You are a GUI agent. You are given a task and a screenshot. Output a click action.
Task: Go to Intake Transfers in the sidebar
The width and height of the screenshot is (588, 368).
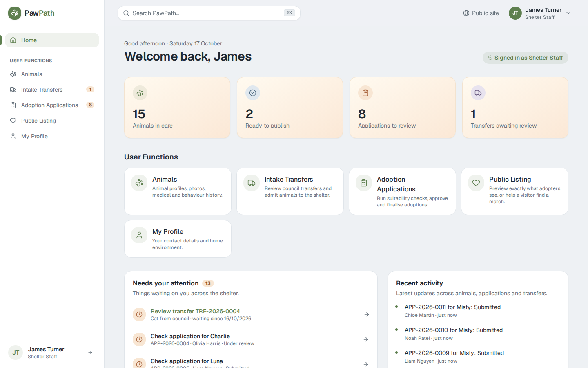pos(52,90)
